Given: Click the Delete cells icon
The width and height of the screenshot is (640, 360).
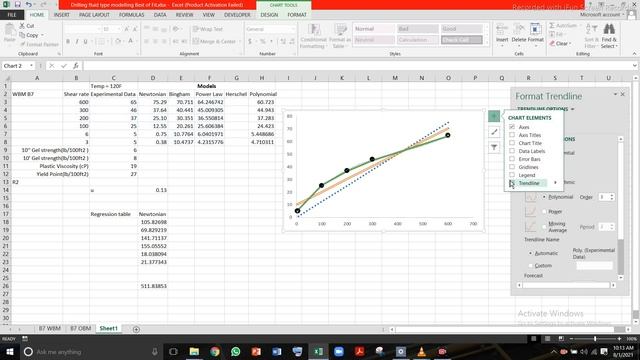Looking at the screenshot, I should [x=519, y=33].
